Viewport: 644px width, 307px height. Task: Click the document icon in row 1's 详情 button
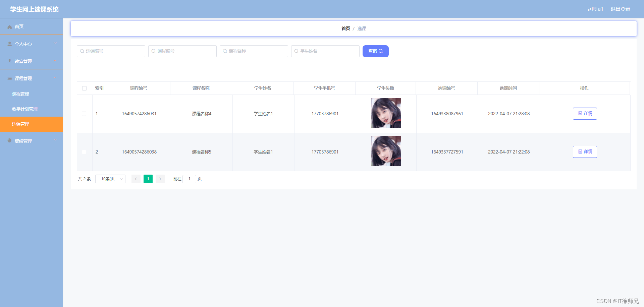pyautogui.click(x=580, y=114)
